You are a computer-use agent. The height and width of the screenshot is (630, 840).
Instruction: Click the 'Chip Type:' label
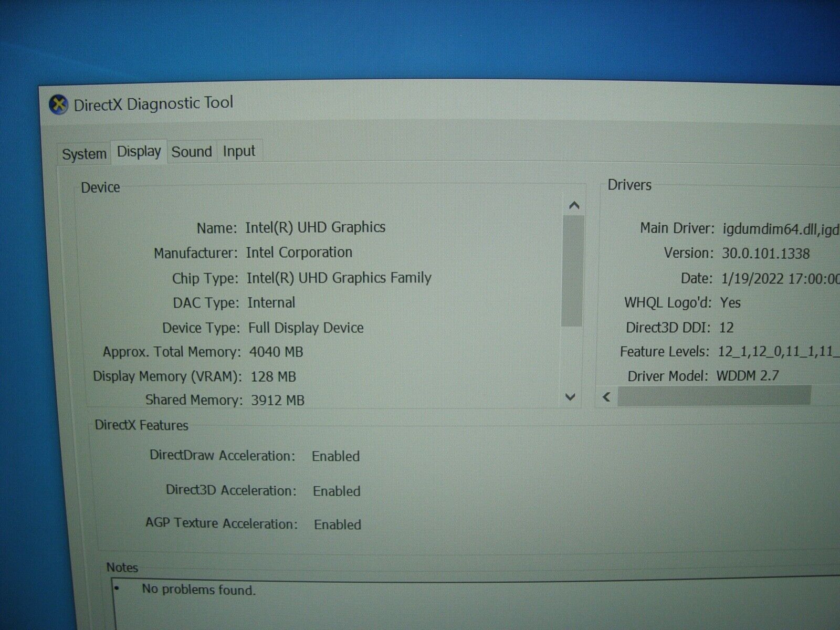[x=205, y=278]
